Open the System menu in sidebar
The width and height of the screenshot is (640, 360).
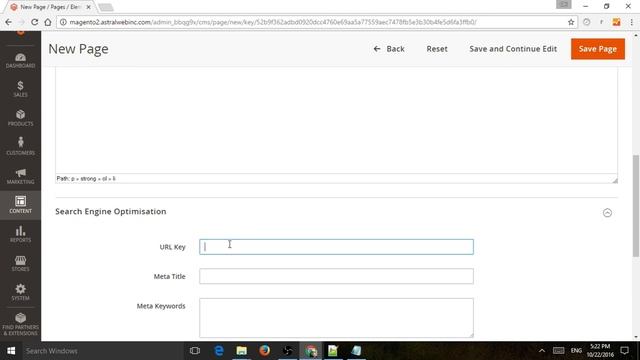pyautogui.click(x=20, y=292)
